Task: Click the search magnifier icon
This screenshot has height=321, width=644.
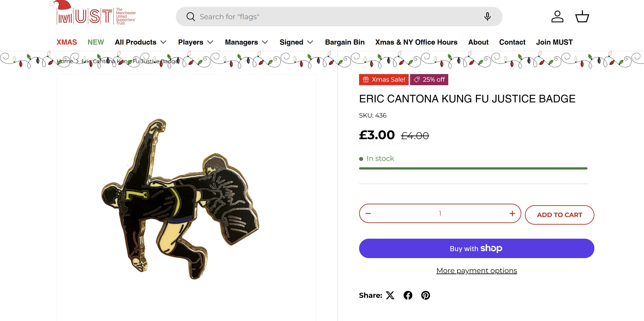Action: coord(191,17)
